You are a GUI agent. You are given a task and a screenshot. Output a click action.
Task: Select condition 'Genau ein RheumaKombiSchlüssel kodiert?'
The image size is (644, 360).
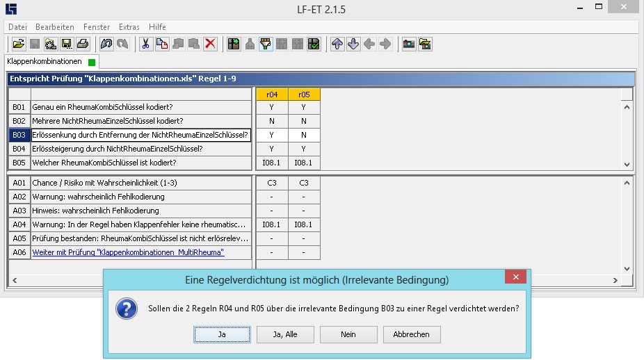(141, 107)
